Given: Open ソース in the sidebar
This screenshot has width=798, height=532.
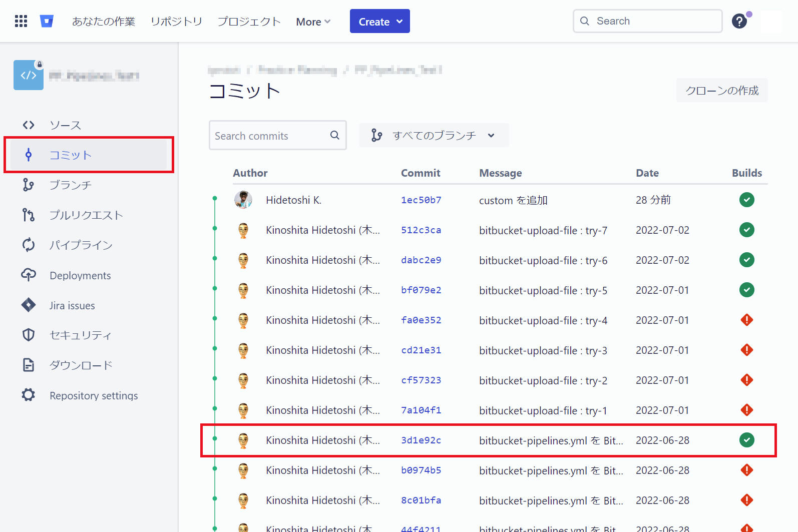Looking at the screenshot, I should tap(65, 125).
